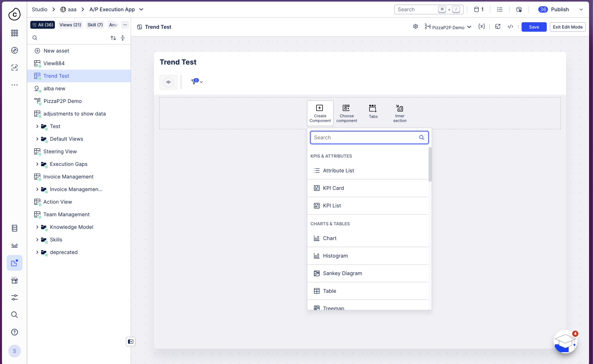Collapse the asset sidebar panel
593x364 pixels.
131,342
